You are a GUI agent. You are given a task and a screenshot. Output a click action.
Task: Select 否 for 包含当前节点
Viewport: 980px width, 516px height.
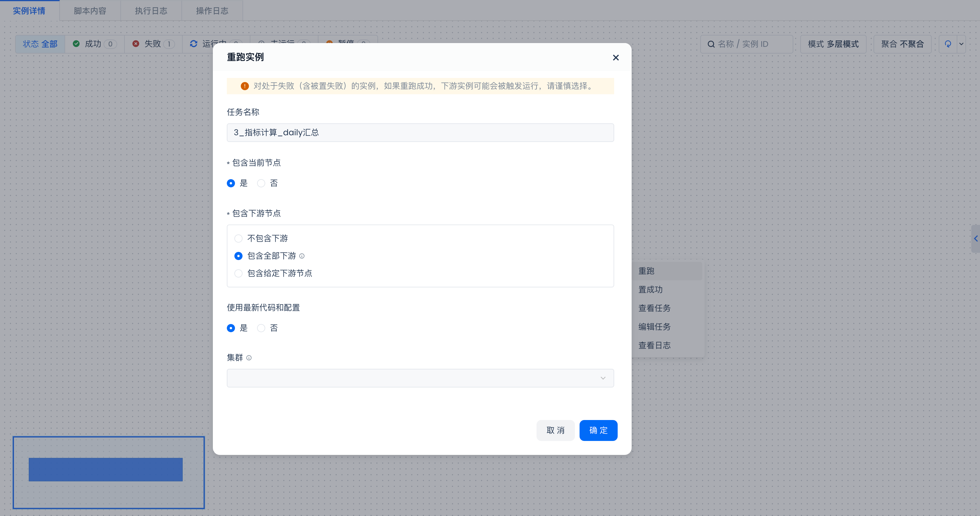[x=261, y=184]
